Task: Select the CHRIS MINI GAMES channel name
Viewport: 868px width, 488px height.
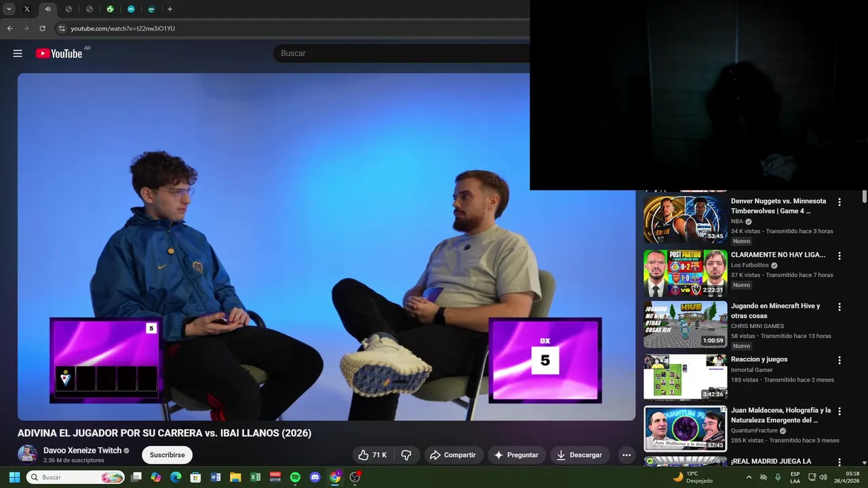Action: click(757, 326)
